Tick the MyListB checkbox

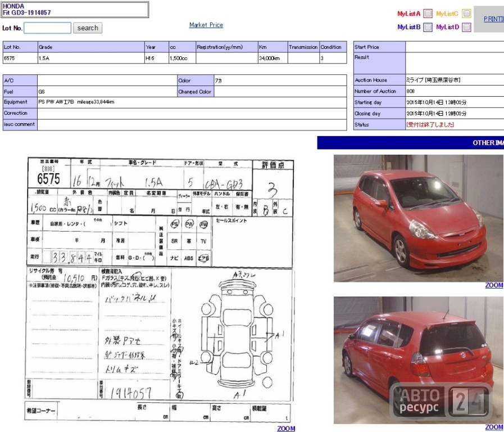pos(428,27)
